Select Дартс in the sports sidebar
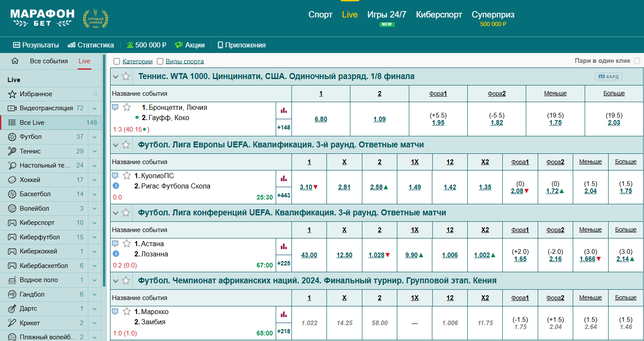Viewport: 644px width, 341px height. coord(44,309)
